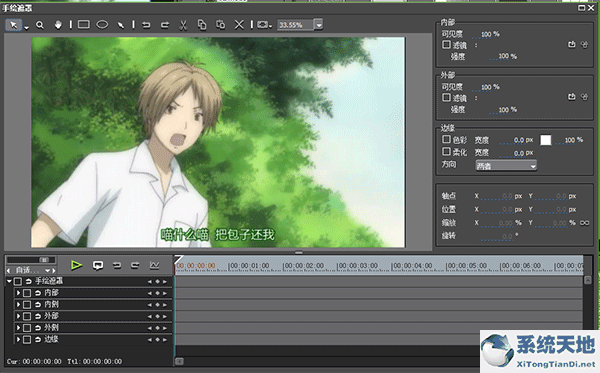Viewport: 600px width, 373px height.
Task: Delete the selected shape with X icon
Action: 239,25
